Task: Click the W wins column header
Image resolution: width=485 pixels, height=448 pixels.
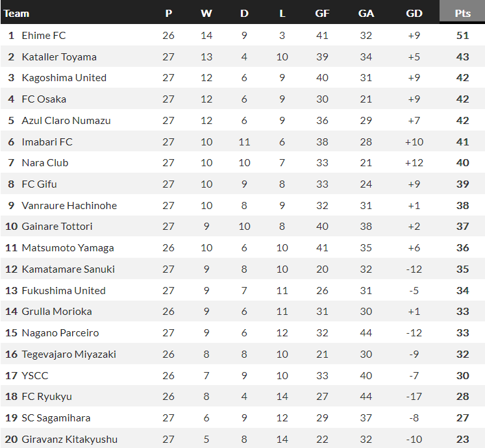Action: click(x=206, y=13)
